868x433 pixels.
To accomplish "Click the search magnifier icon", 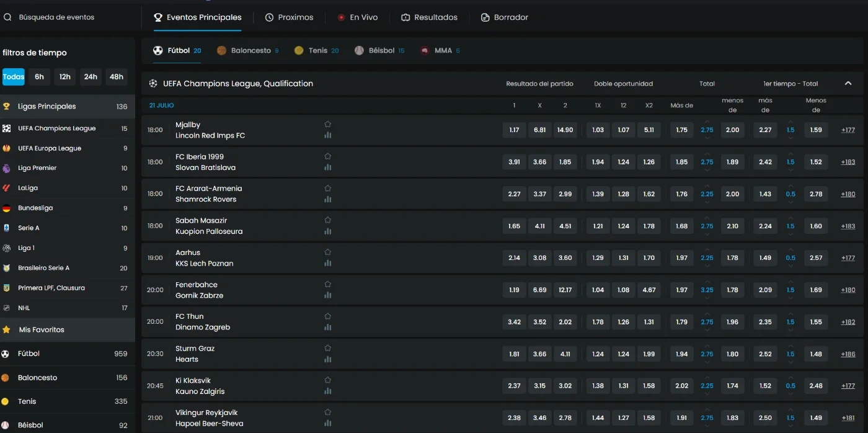I will coord(7,17).
